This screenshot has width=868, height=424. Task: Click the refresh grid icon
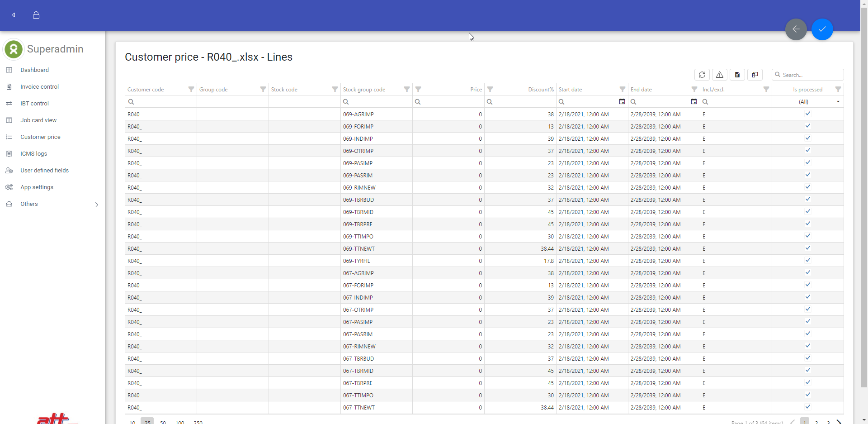[702, 75]
